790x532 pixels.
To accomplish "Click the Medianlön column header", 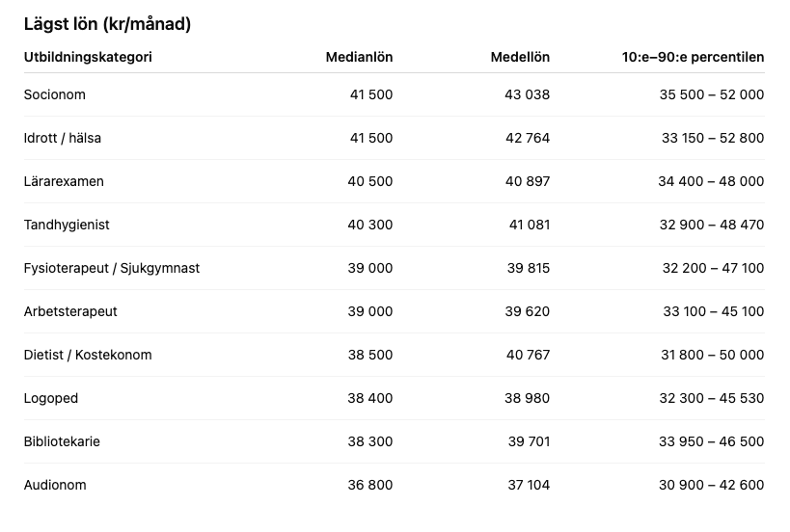I will [359, 57].
